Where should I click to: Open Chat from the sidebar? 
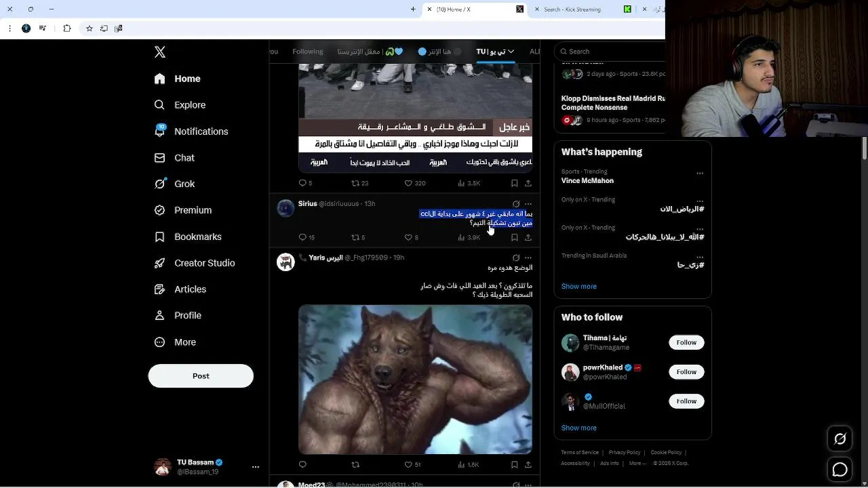point(175,158)
